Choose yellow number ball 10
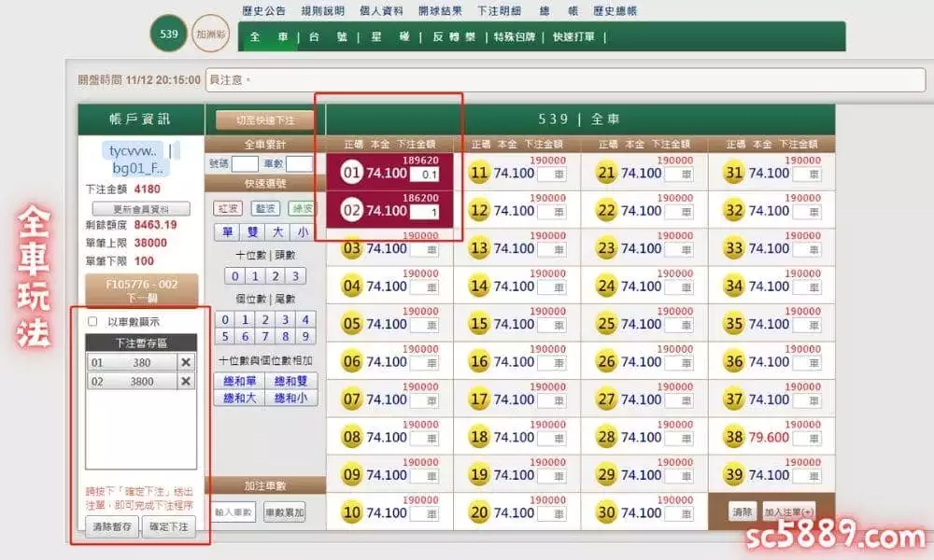 click(x=351, y=512)
